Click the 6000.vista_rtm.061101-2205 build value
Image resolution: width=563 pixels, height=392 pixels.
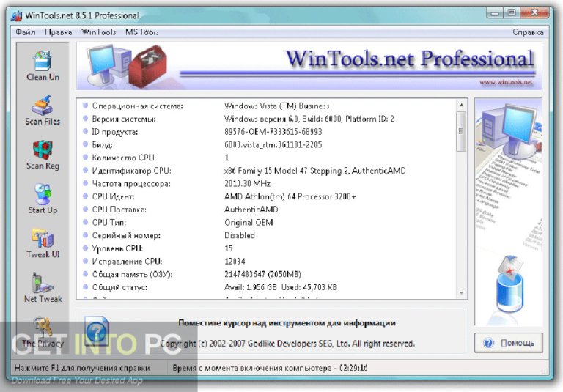coord(273,144)
